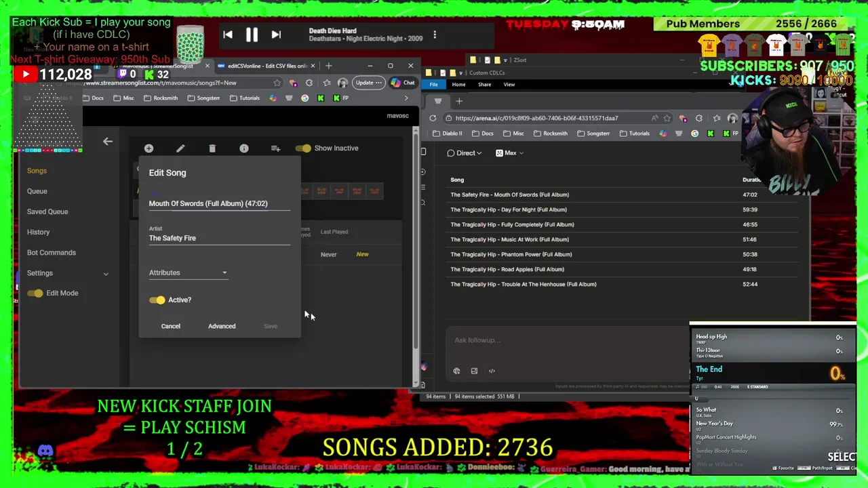Viewport: 868px width, 488px height.
Task: Skip to next track in media overlay
Action: click(276, 35)
